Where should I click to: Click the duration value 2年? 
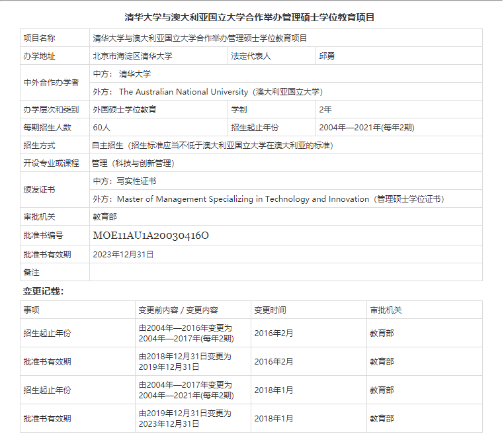[x=325, y=110]
